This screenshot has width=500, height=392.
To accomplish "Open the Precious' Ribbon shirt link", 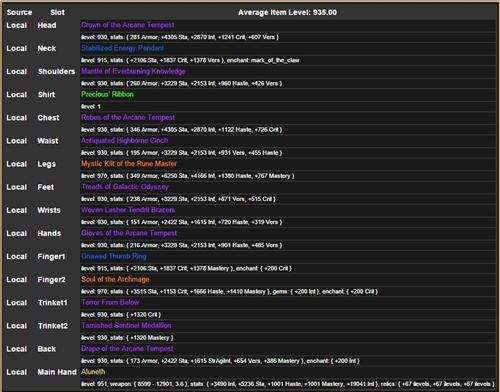I will coord(107,94).
